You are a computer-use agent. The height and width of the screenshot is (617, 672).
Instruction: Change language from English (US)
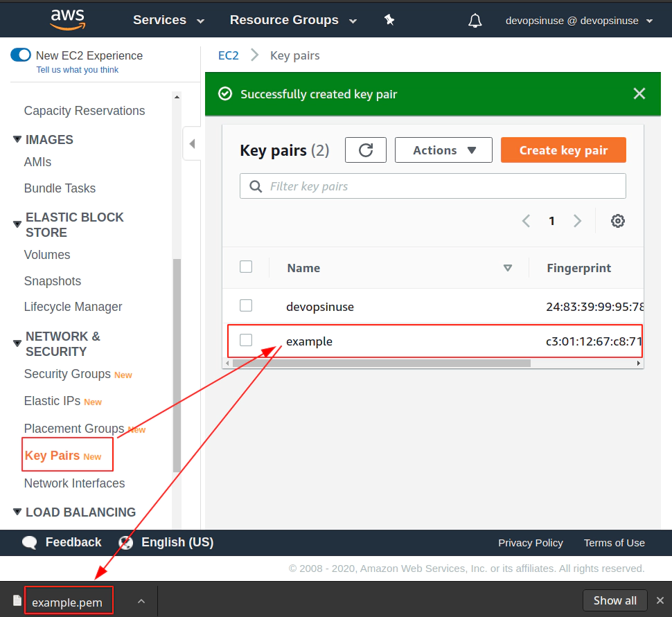pos(177,542)
